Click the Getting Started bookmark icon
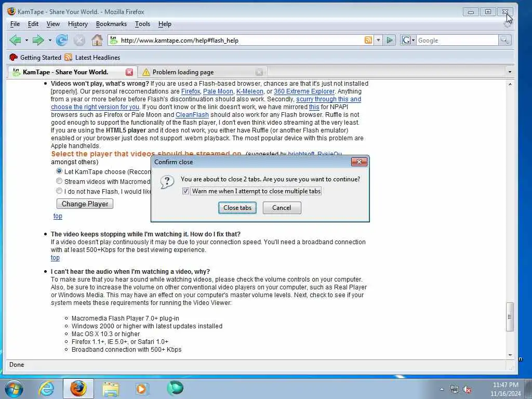Viewport: 532px width, 399px height. 13,57
